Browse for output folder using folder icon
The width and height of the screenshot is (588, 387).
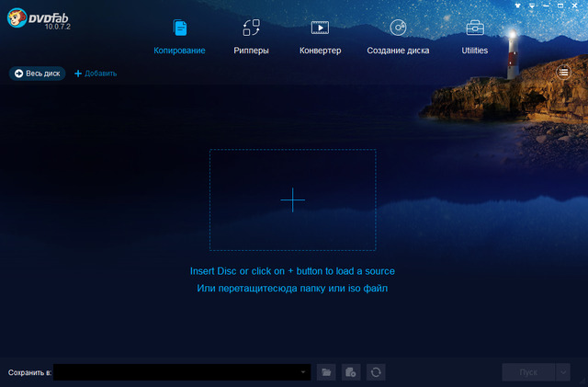click(326, 372)
